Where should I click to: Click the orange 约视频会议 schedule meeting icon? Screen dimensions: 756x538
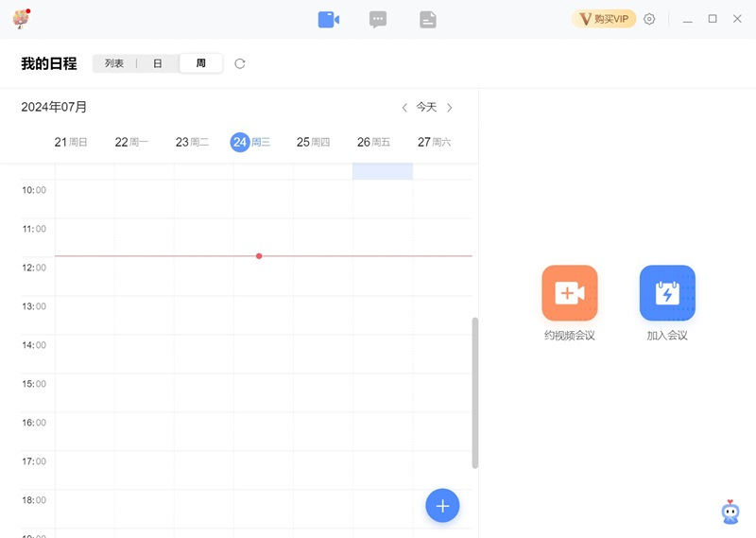pos(570,293)
